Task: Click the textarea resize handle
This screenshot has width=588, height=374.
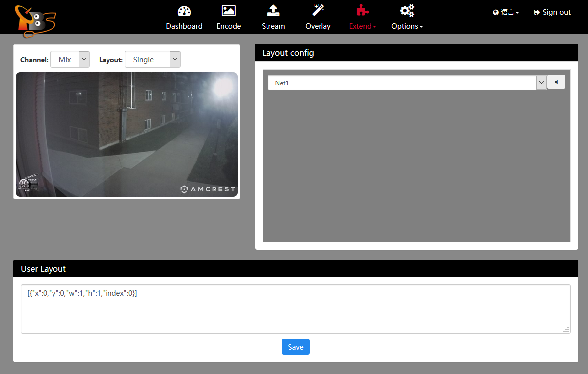Action: (566, 330)
